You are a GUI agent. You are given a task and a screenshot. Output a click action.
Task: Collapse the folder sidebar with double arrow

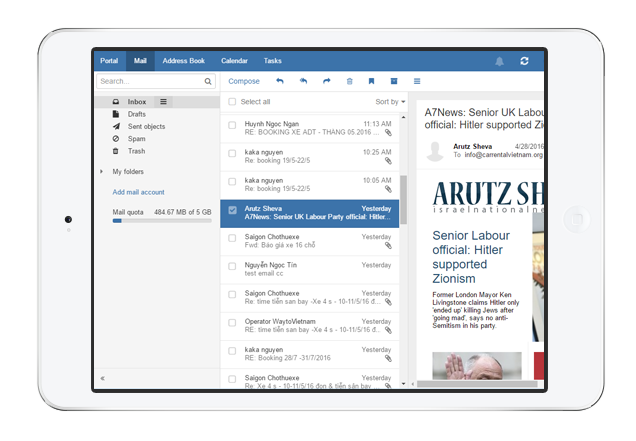(103, 378)
